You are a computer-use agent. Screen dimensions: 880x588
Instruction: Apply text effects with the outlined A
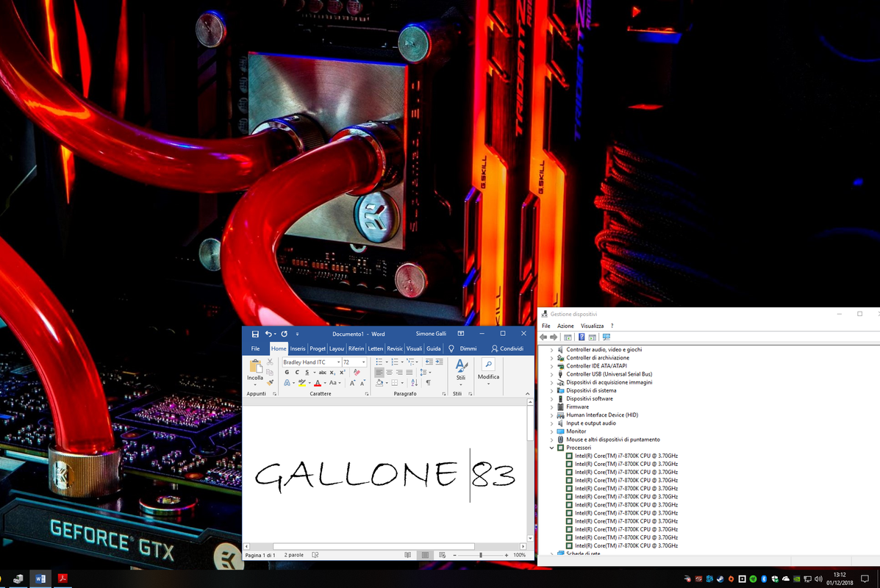[x=287, y=383]
